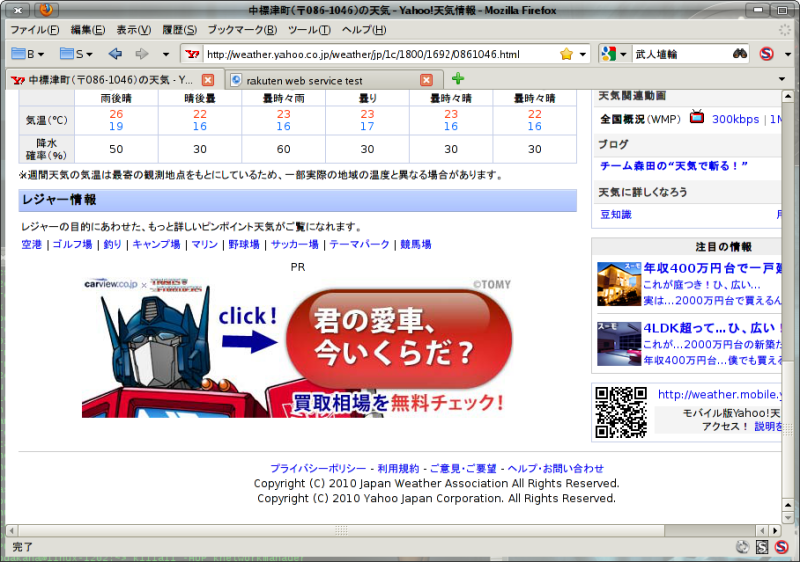Open the サッカー場 link

pyautogui.click(x=294, y=244)
